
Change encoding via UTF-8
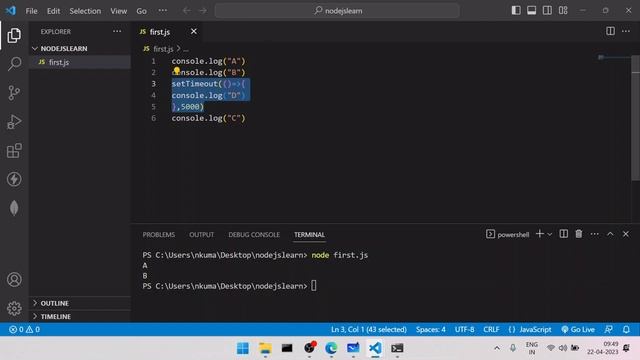tap(464, 329)
